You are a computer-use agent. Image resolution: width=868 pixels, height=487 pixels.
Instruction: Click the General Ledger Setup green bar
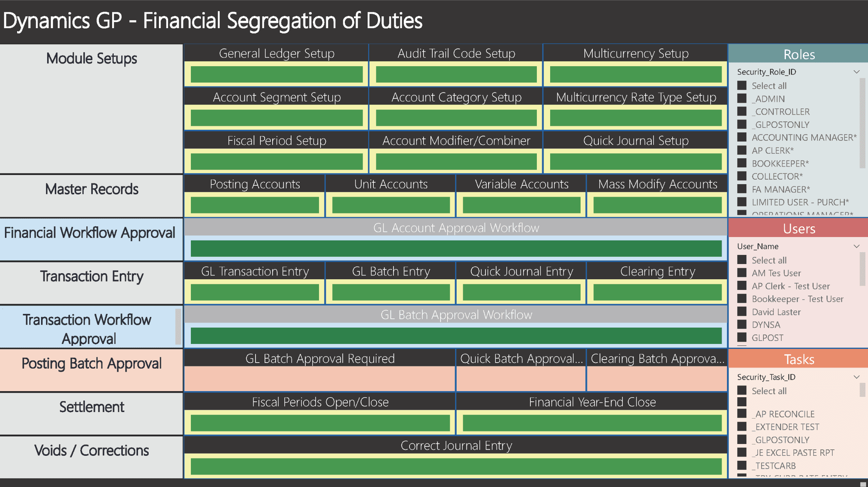pos(276,74)
